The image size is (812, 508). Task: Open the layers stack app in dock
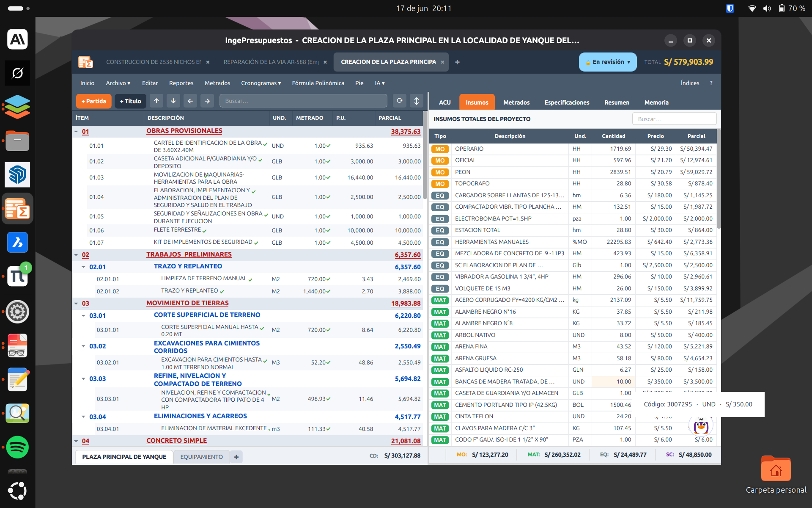tap(17, 107)
